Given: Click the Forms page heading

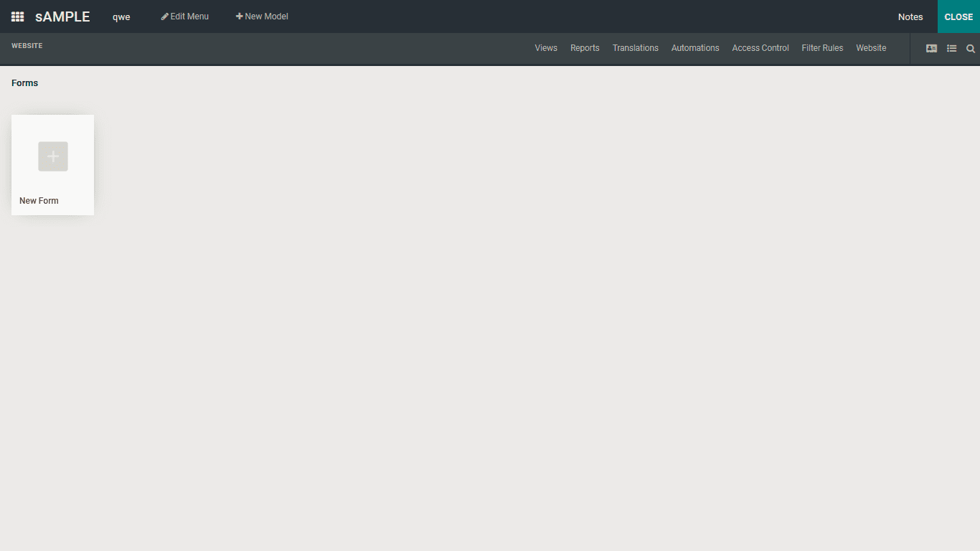Looking at the screenshot, I should (24, 83).
